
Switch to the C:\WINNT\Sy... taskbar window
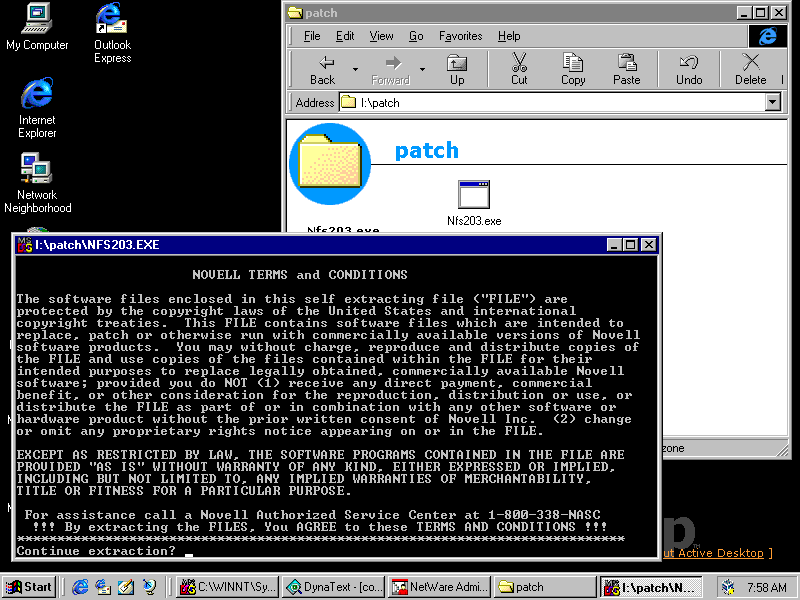click(228, 587)
